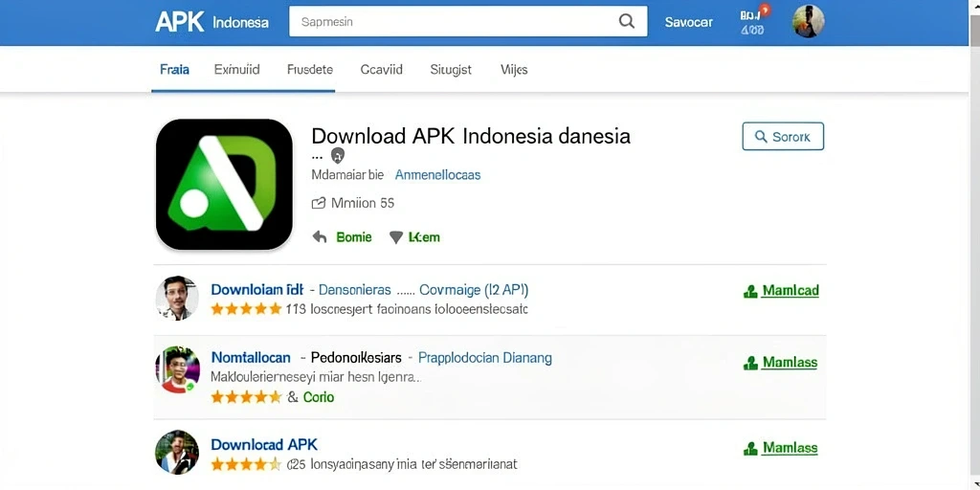Focus the Sapmesin search field
Image resolution: width=980 pixels, height=490 pixels.
[468, 21]
